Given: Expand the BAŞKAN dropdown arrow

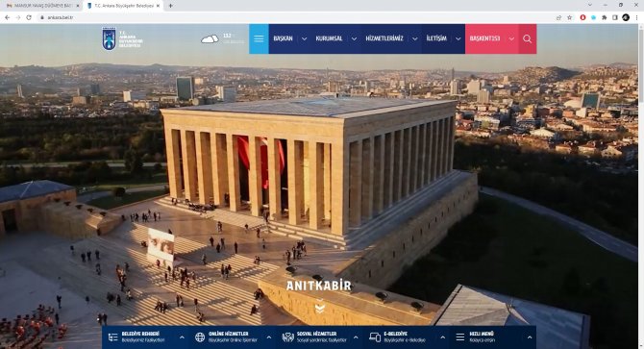Looking at the screenshot, I should pos(305,39).
